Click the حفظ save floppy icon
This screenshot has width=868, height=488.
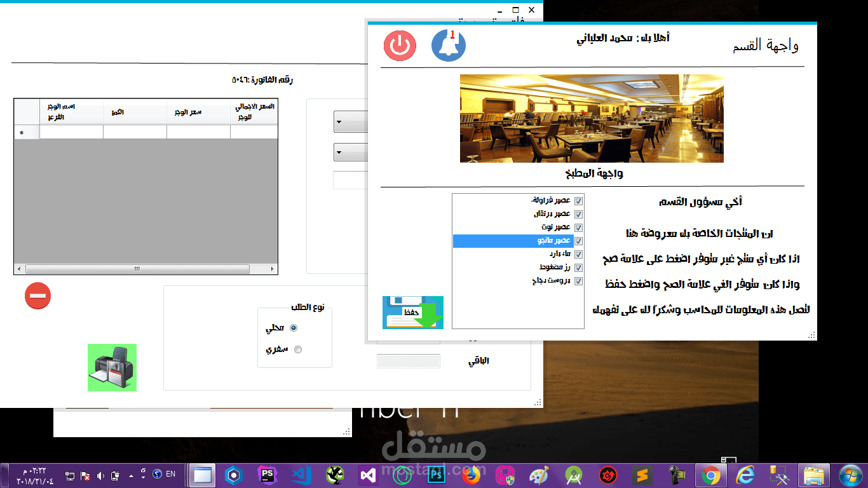pyautogui.click(x=413, y=313)
